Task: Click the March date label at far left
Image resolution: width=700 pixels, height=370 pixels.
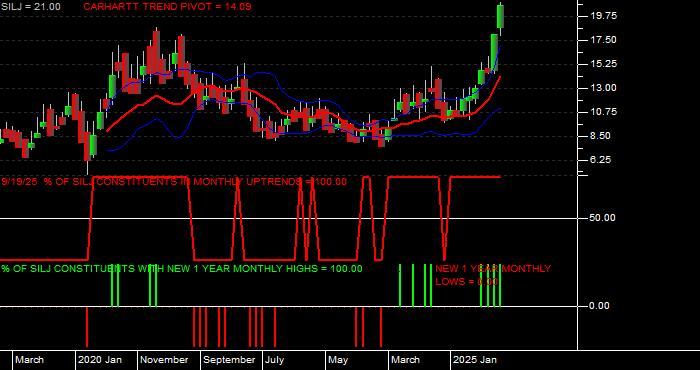Action: 29,360
